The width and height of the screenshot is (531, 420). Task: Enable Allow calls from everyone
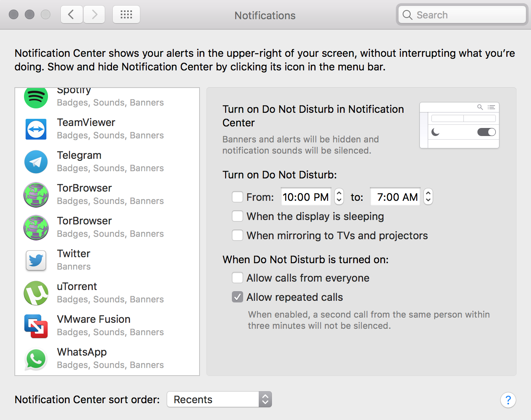(x=238, y=278)
